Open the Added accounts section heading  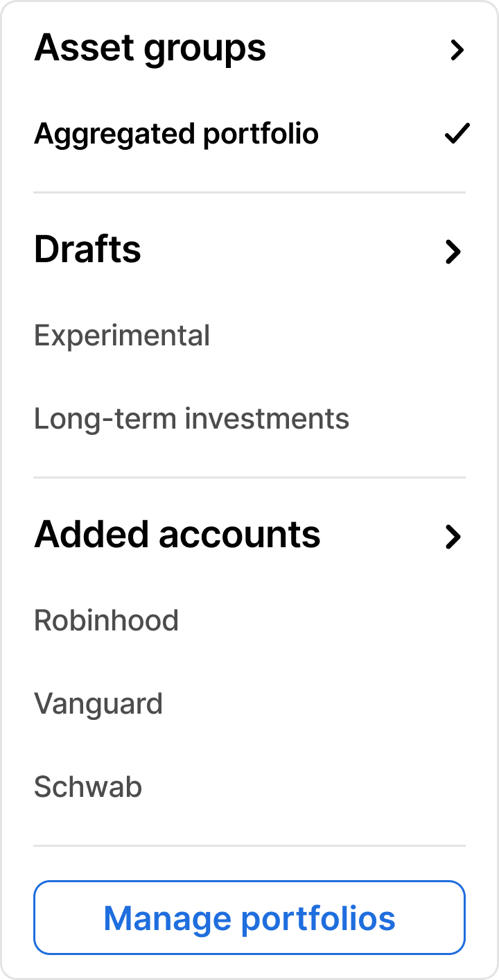coord(249,535)
